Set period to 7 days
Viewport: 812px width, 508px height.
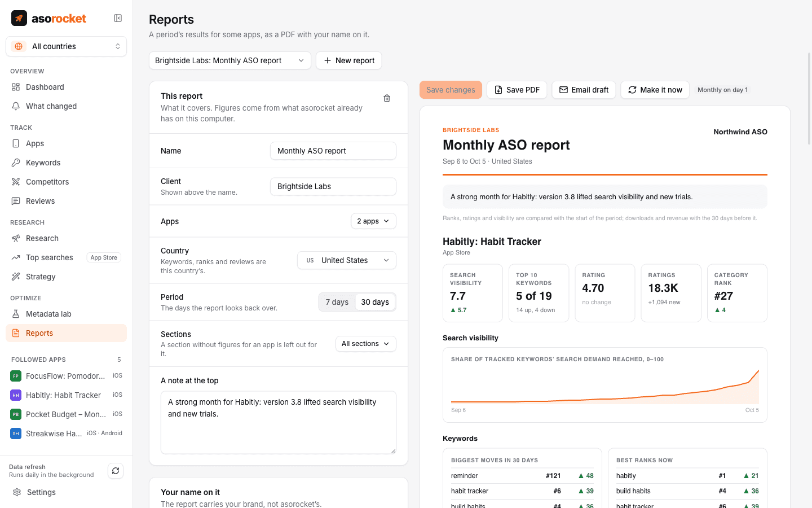point(337,302)
